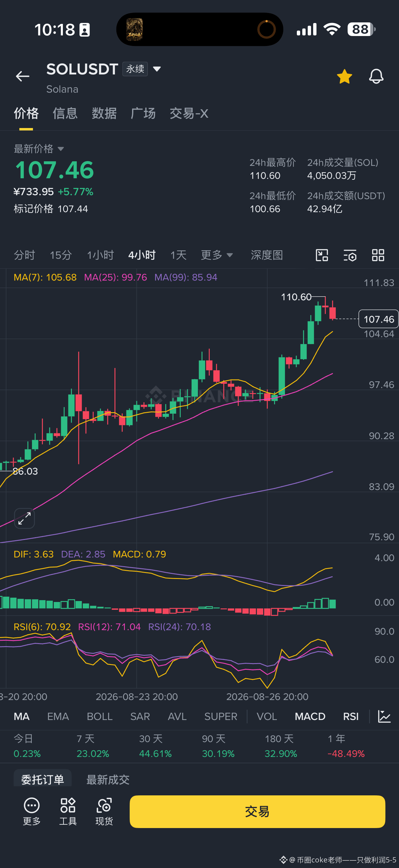Screen dimensions: 399x868
Task: Open the 工具 tools icon
Action: (x=68, y=811)
